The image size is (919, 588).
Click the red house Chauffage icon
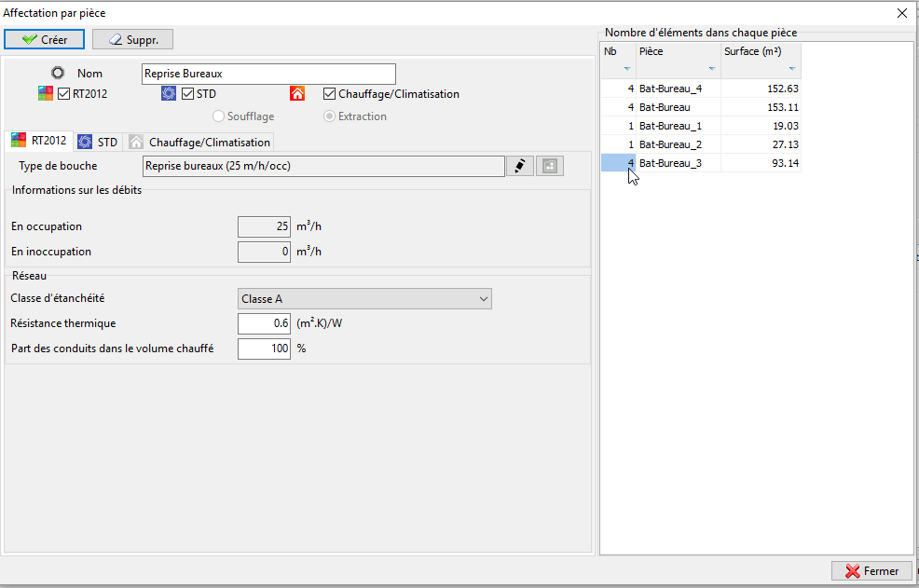tap(297, 94)
